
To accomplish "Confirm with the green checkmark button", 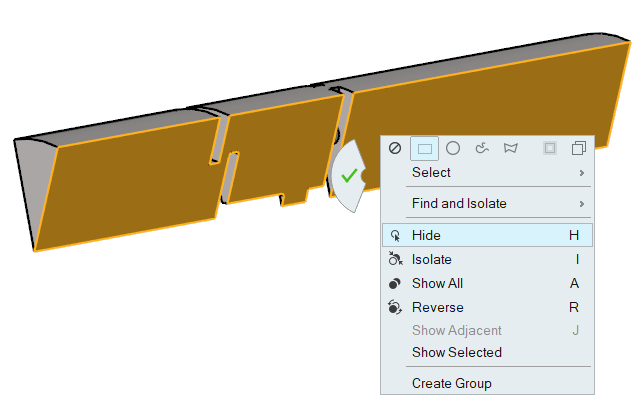I will (x=349, y=176).
